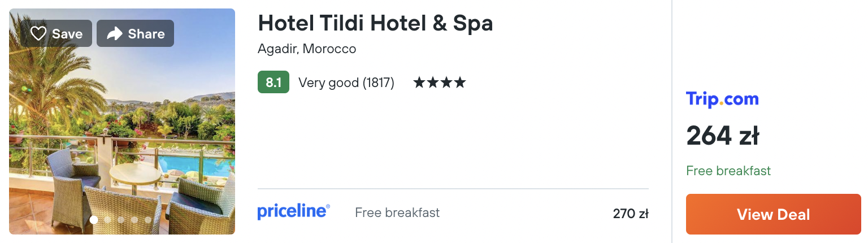The image size is (868, 243).
Task: Open the View Deal offer
Action: tap(773, 214)
